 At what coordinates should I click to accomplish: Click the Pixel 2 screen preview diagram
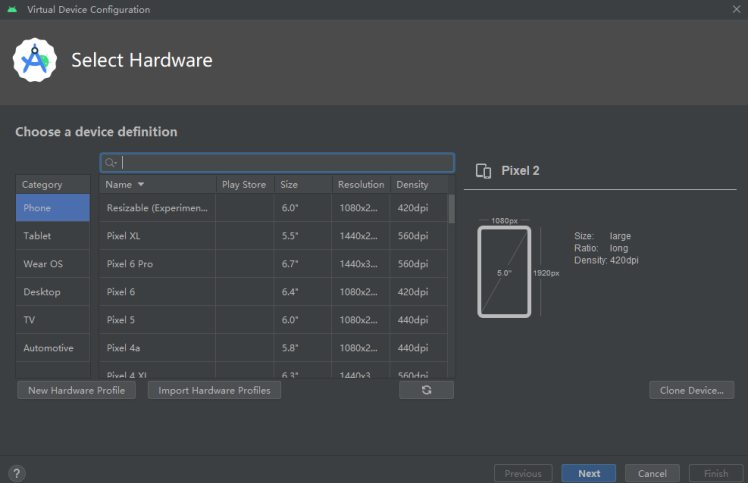(x=504, y=272)
